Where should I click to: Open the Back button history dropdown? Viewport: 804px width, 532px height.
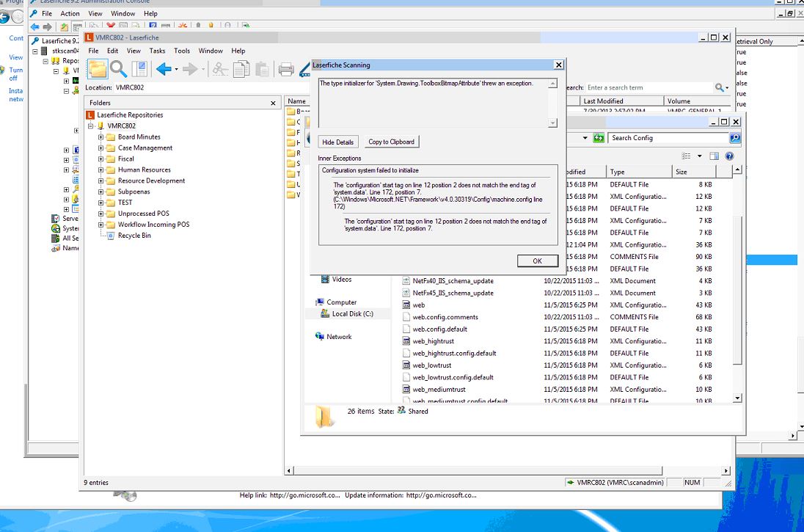176,70
